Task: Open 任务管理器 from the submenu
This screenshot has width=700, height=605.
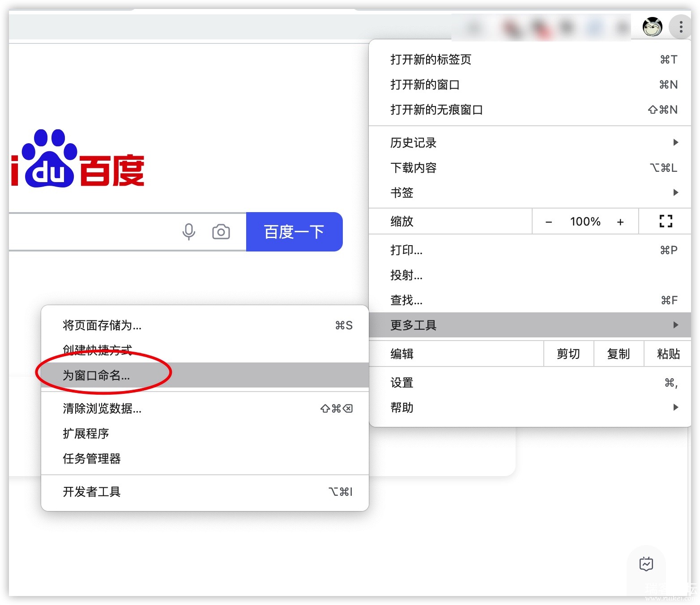Action: tap(205, 459)
